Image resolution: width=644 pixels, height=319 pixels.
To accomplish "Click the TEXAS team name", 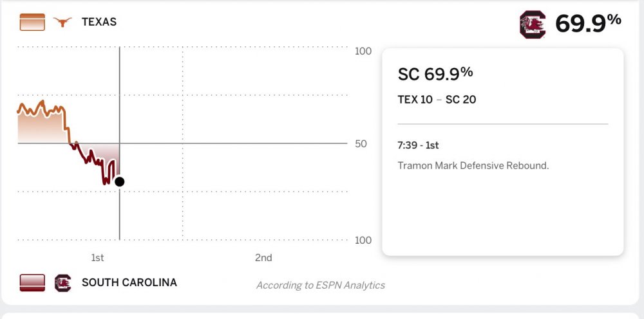I will 99,23.
